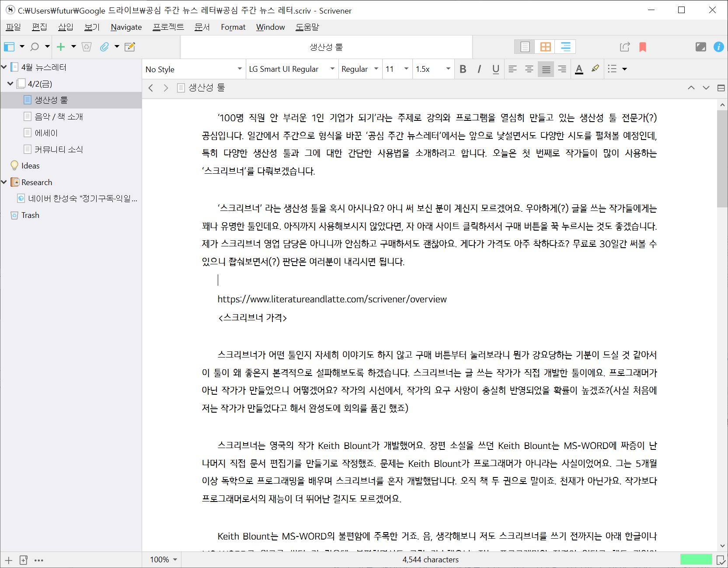Collapse the 4월 뉴스레터 folder
The image size is (728, 568).
click(4, 67)
